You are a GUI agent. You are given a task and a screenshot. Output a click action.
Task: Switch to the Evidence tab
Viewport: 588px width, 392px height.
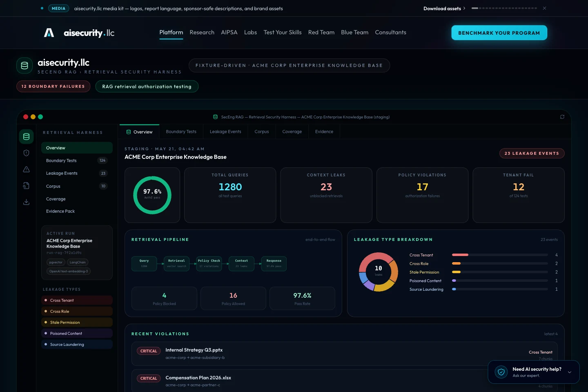[x=324, y=131]
